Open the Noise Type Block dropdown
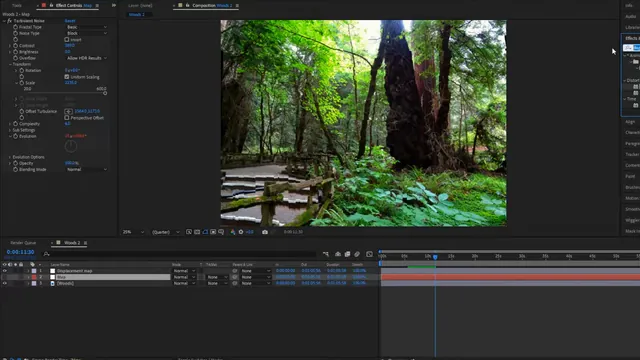Screen dimensions: 640x360 pyautogui.click(x=87, y=33)
